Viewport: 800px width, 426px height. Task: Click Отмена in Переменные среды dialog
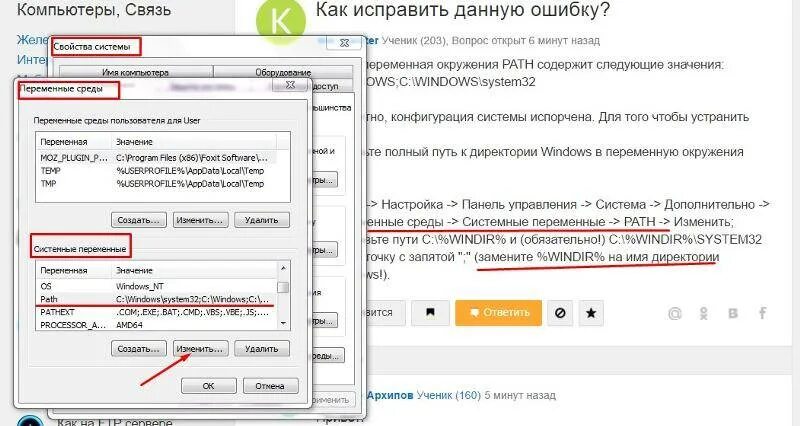270,386
